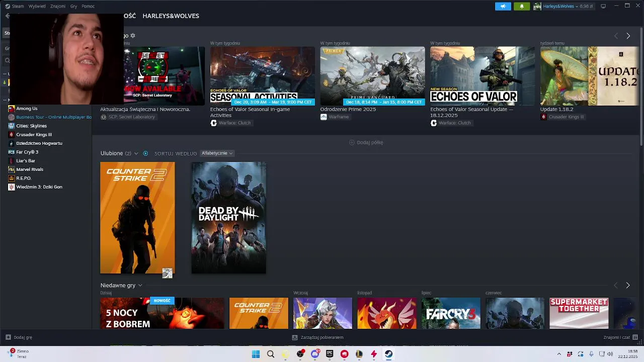
Task: Move the recent games shelf left arrow
Action: pyautogui.click(x=615, y=285)
